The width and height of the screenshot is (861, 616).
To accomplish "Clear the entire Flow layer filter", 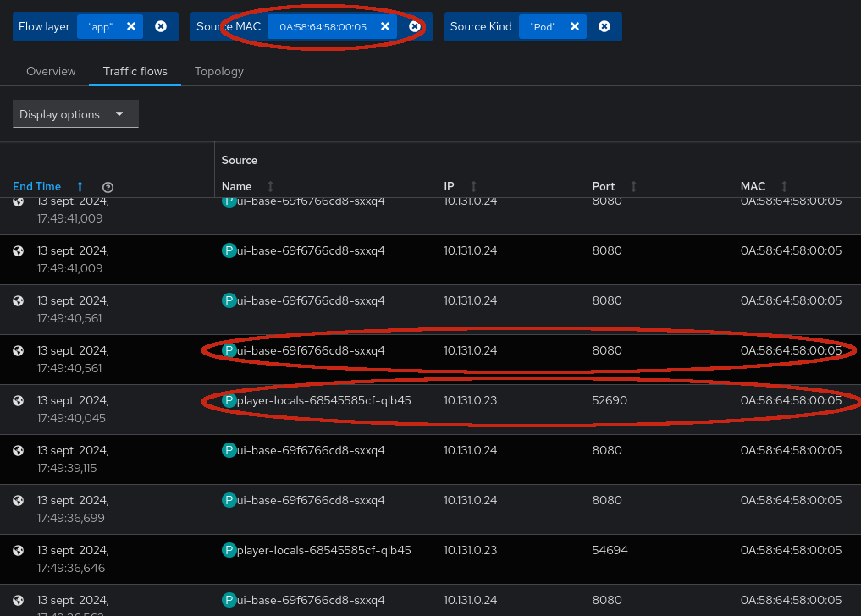I will point(161,26).
